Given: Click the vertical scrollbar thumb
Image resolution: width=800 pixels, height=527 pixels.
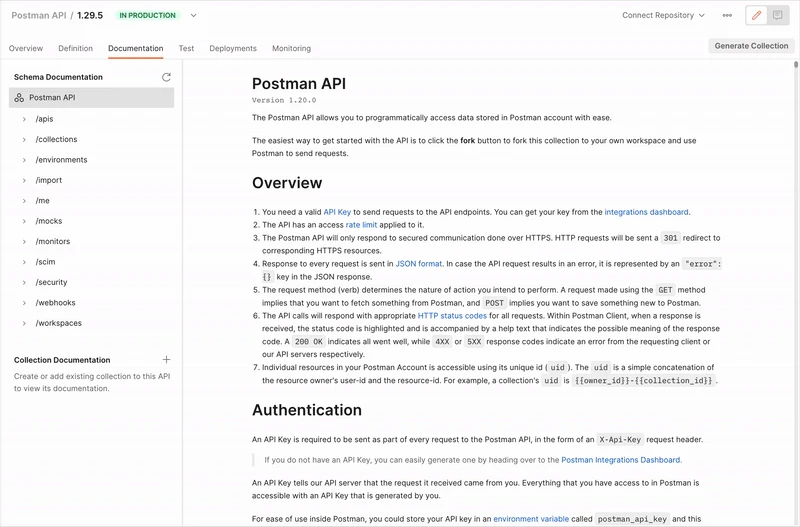Looking at the screenshot, I should click(x=796, y=64).
